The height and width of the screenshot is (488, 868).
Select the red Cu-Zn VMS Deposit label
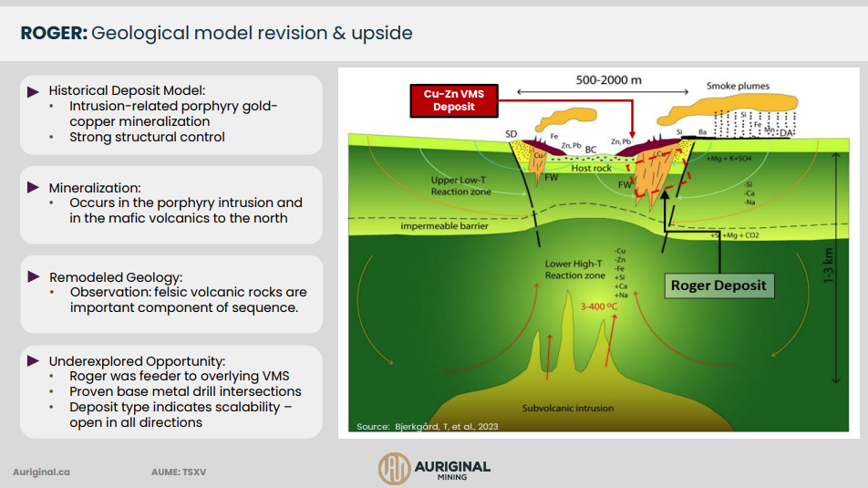click(454, 100)
